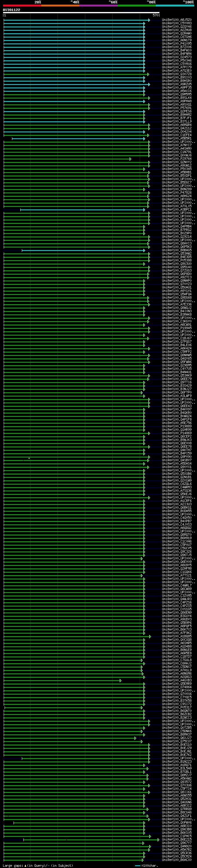Open the UniRef100_A5B5R1 hit
Image resolution: width=197 pixels, height=868 pixels.
click(176, 139)
